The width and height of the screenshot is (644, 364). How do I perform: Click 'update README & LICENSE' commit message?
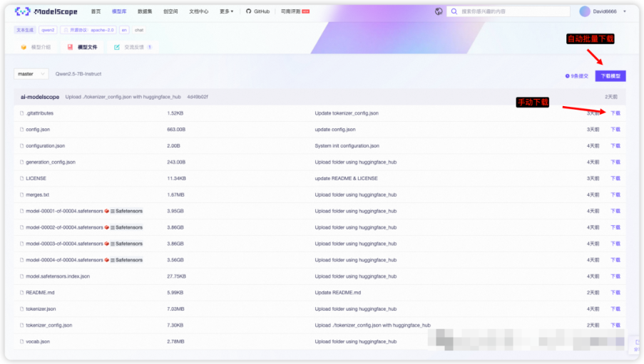(346, 179)
